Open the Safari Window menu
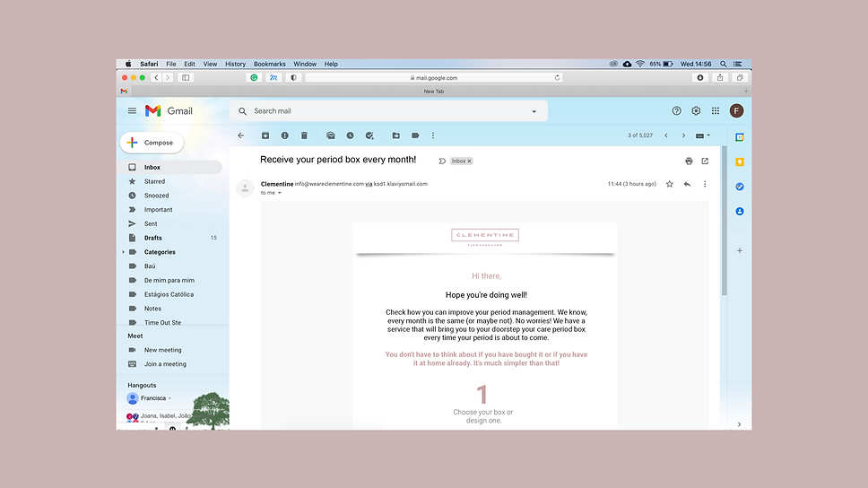868x488 pixels. point(305,64)
